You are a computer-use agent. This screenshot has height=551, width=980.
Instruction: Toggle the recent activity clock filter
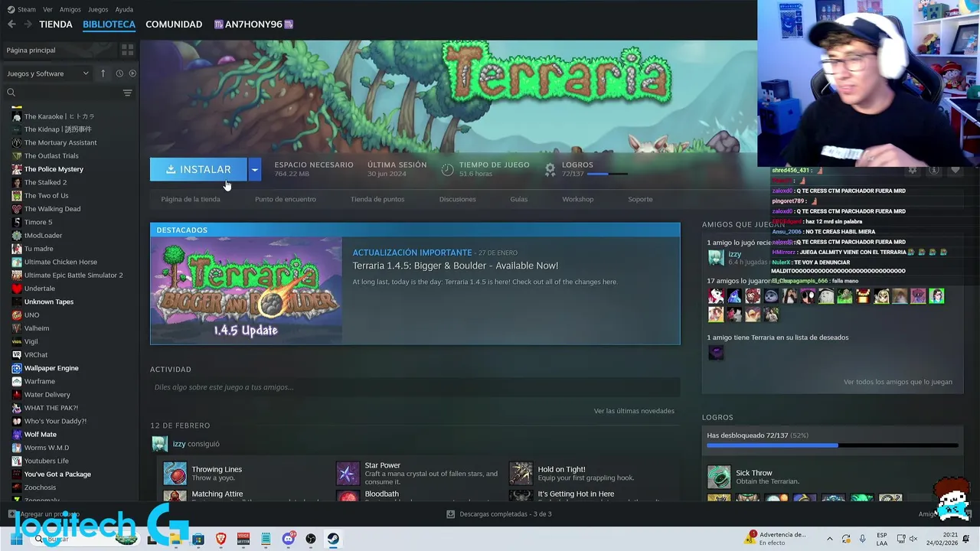click(x=119, y=73)
